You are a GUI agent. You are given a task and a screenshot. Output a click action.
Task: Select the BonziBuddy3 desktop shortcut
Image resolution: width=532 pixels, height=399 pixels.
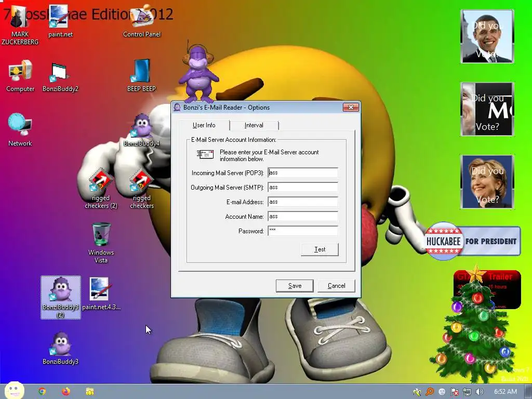point(60,349)
